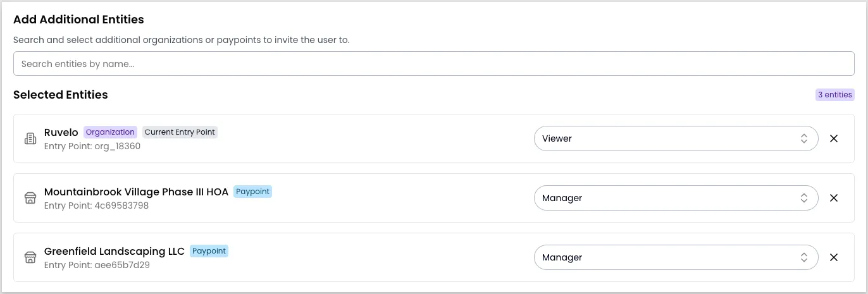The width and height of the screenshot is (868, 294).
Task: Click the 3 entities count badge
Action: 835,95
